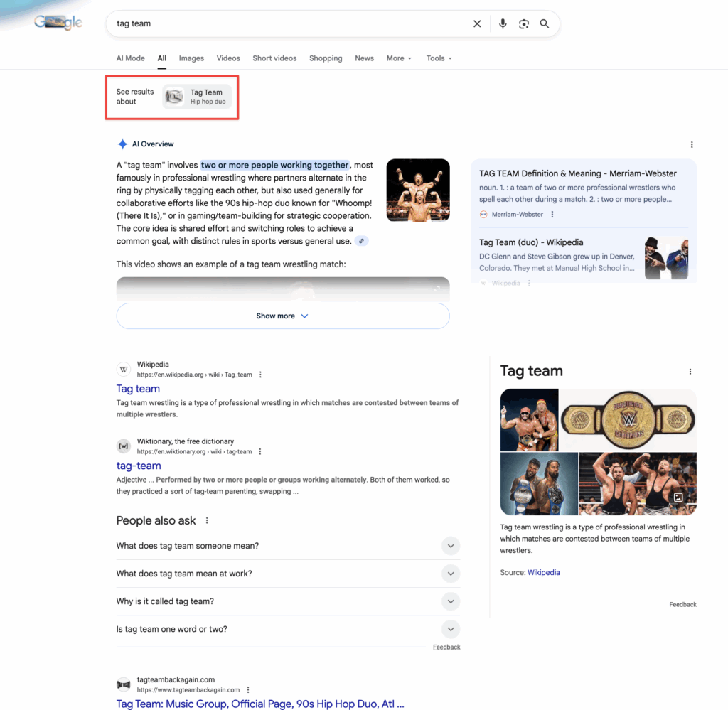Click the championship belt image in knowledge panel

pyautogui.click(x=628, y=420)
